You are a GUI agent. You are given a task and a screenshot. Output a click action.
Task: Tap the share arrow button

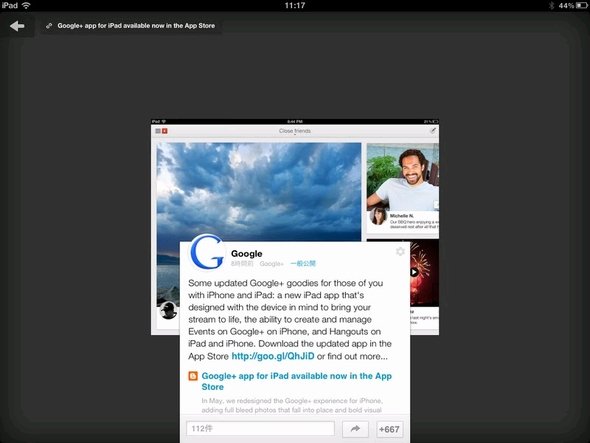pyautogui.click(x=355, y=429)
